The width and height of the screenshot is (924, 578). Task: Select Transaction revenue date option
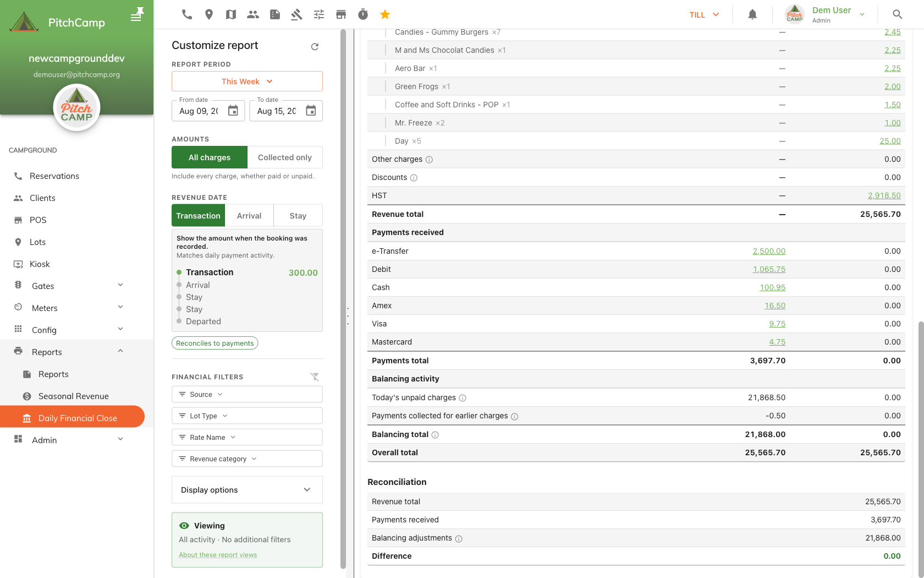click(x=198, y=216)
